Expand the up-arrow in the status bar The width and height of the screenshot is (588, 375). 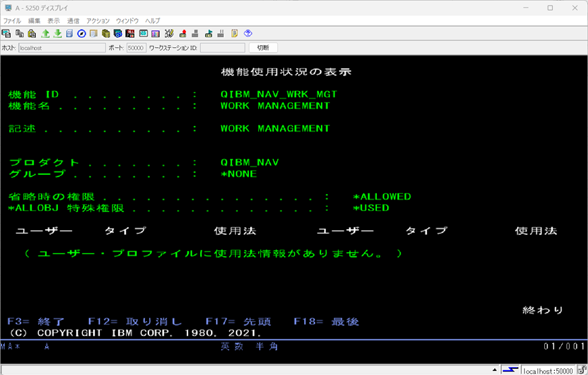click(496, 370)
